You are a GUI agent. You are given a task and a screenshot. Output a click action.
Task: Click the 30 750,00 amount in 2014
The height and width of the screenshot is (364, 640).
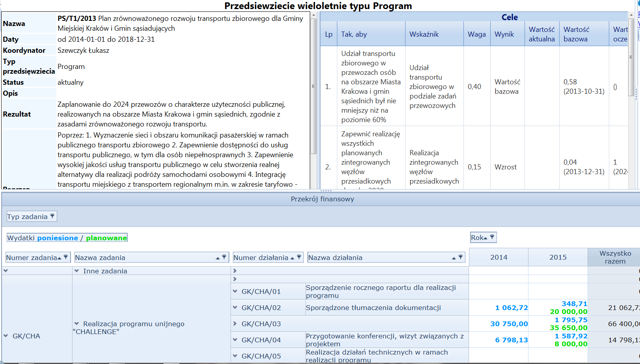tap(509, 324)
